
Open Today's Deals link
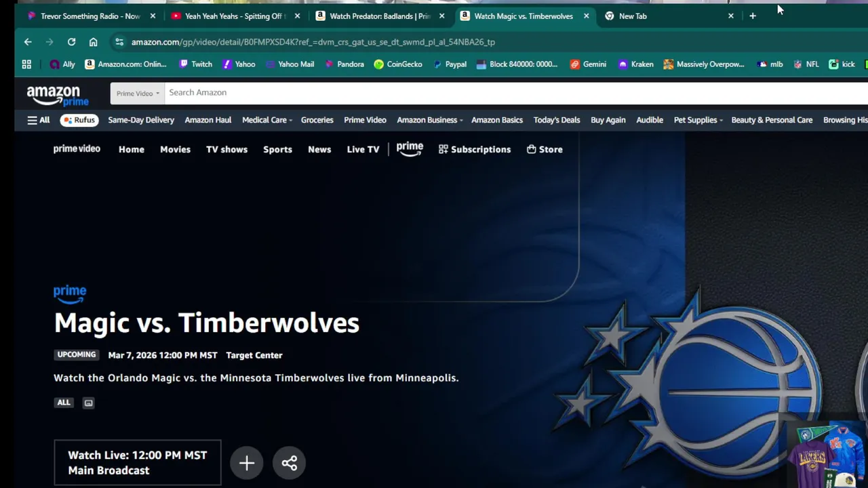[x=557, y=120]
